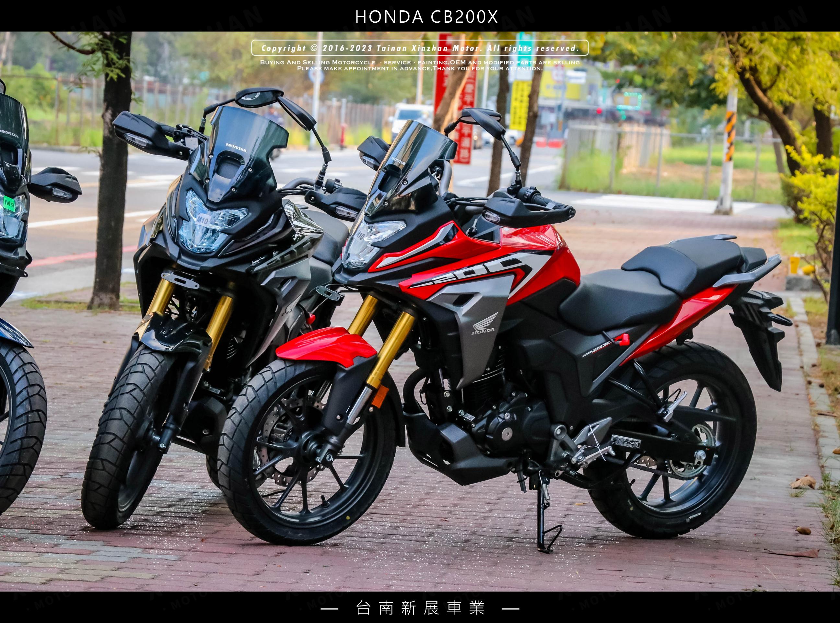840x623 pixels.
Task: Click the 'Buying And Selling Motorcycle' text line
Action: [420, 62]
